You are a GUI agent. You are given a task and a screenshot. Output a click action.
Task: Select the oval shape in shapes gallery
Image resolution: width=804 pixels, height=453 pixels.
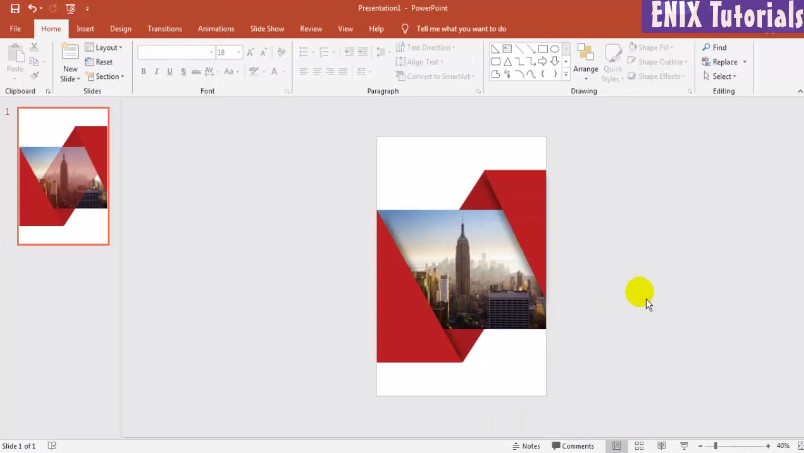pyautogui.click(x=554, y=49)
